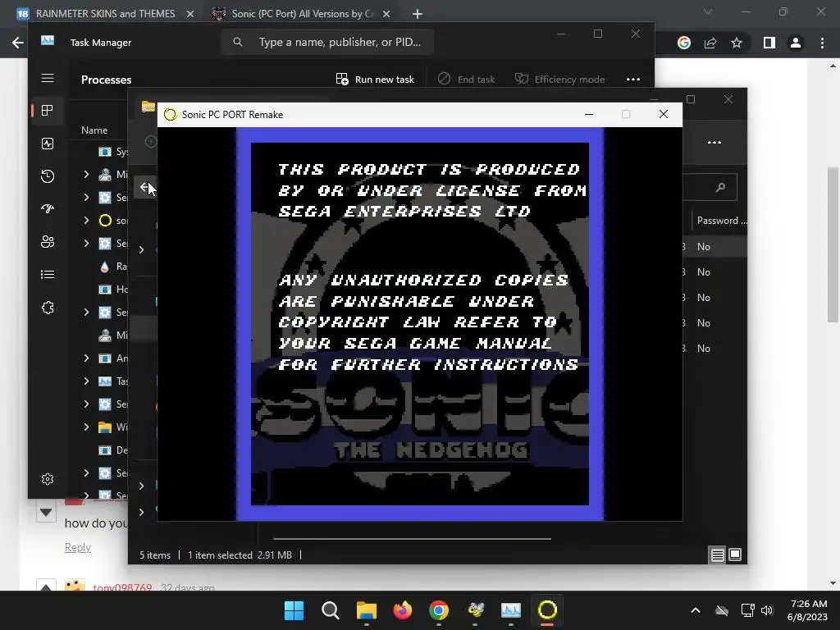Click Sonic PC PORT Remake game screen
This screenshot has width=840, height=630.
point(420,324)
